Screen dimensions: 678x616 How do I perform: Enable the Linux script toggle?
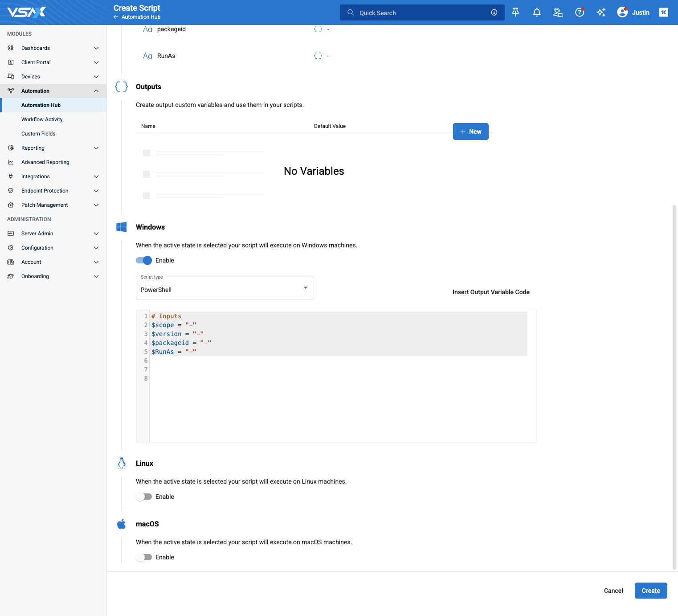coord(144,497)
